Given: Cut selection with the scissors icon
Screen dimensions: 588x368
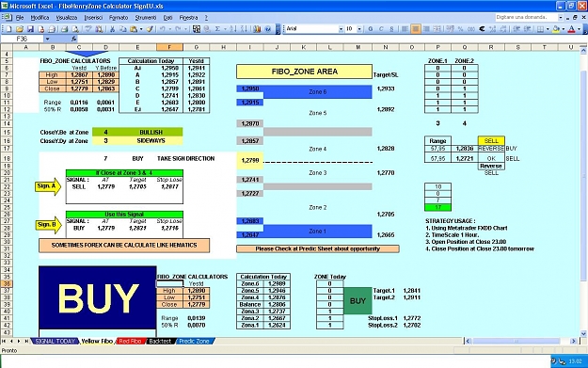Looking at the screenshot, I should point(112,29).
